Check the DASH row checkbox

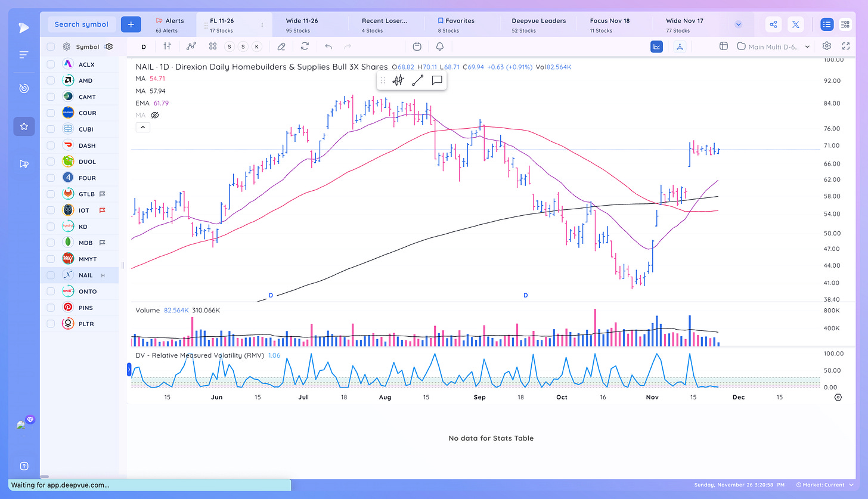click(51, 145)
